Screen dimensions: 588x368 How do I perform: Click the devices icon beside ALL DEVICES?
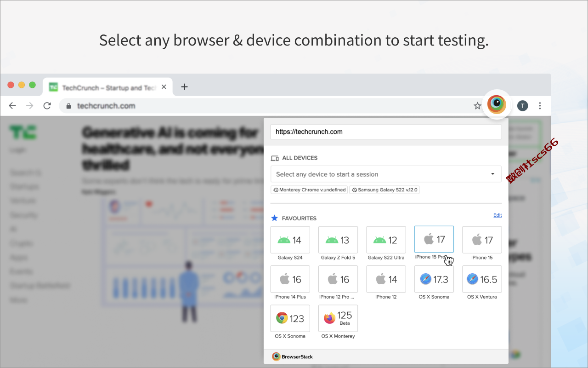coord(275,158)
